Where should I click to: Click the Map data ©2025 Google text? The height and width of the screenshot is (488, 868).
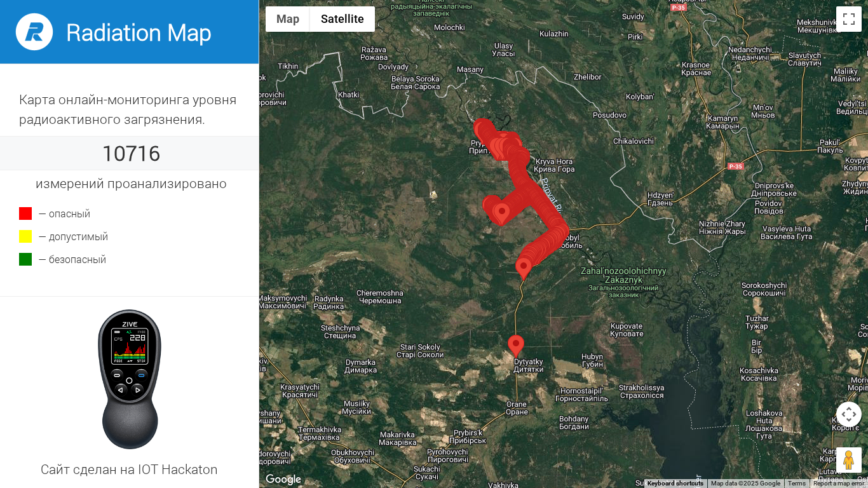pos(745,484)
